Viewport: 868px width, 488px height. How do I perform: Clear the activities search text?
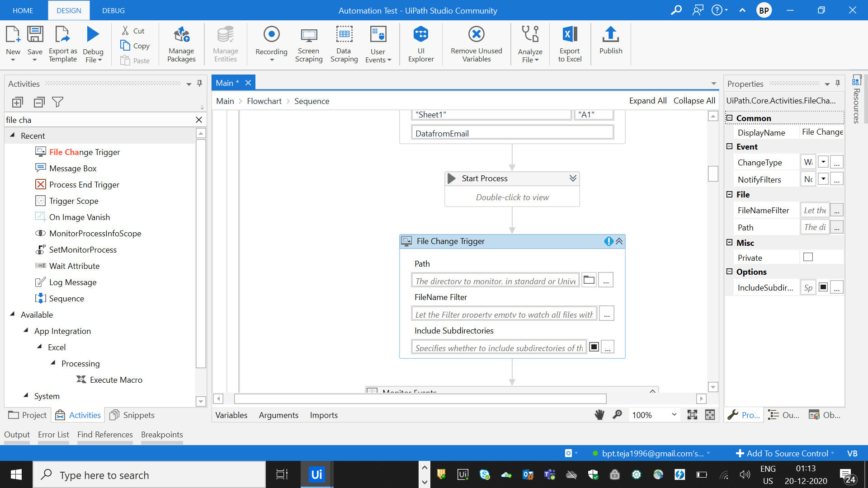pos(199,120)
